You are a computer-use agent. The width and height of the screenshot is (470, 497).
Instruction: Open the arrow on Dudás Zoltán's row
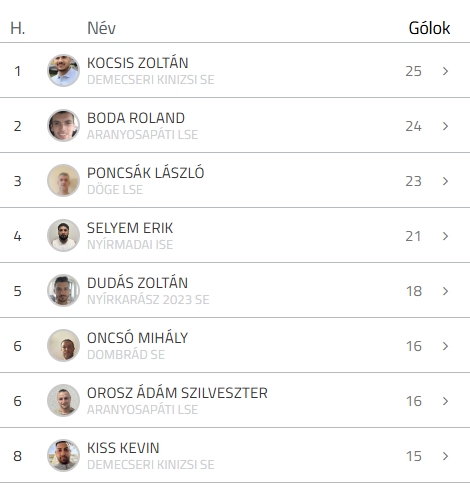[x=445, y=291]
